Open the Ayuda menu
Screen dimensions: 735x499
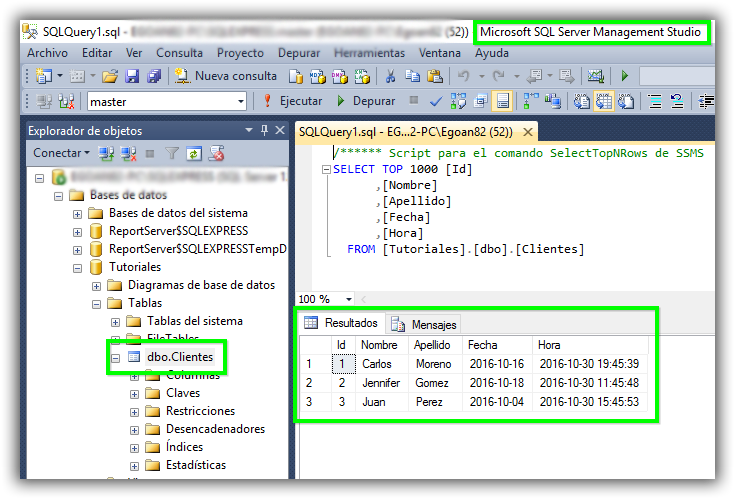[x=492, y=53]
